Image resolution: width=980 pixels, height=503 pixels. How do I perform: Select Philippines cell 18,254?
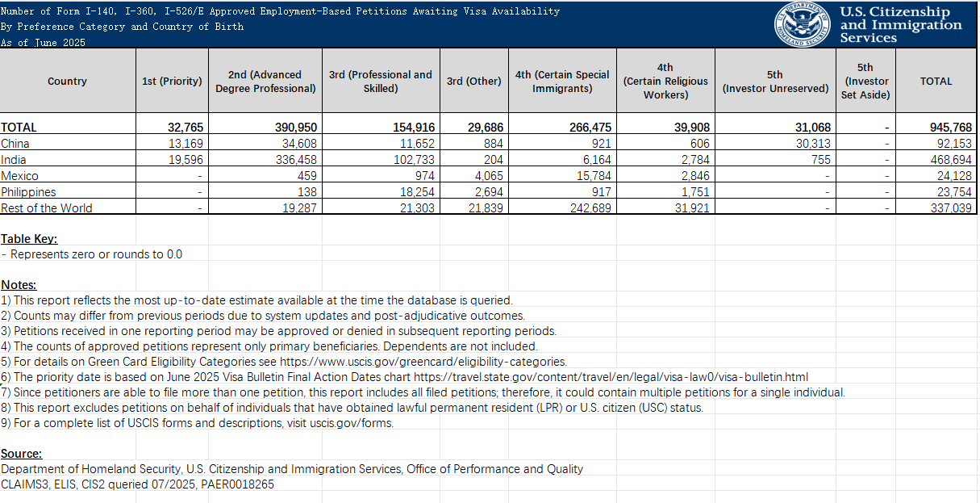381,192
